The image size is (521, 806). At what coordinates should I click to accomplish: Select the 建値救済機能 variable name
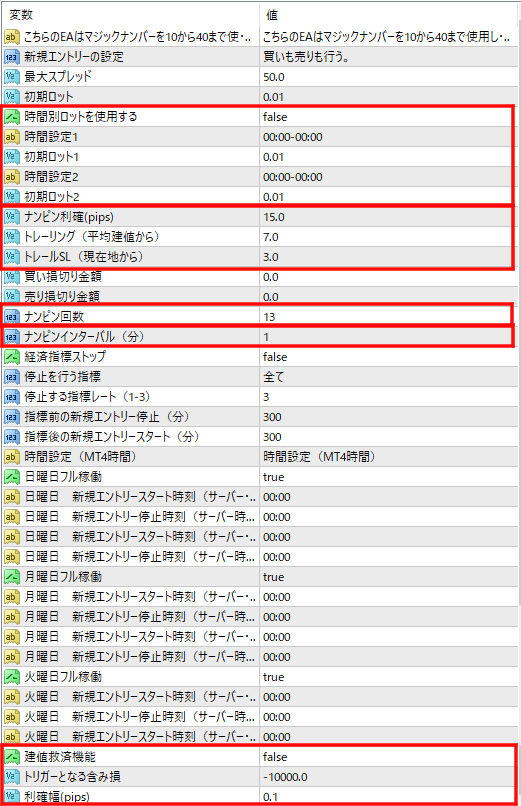60,757
